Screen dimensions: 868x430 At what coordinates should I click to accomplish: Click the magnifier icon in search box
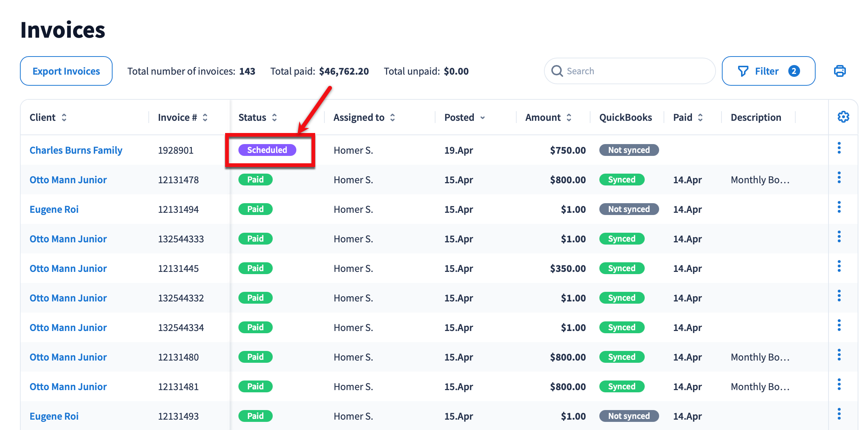[557, 71]
